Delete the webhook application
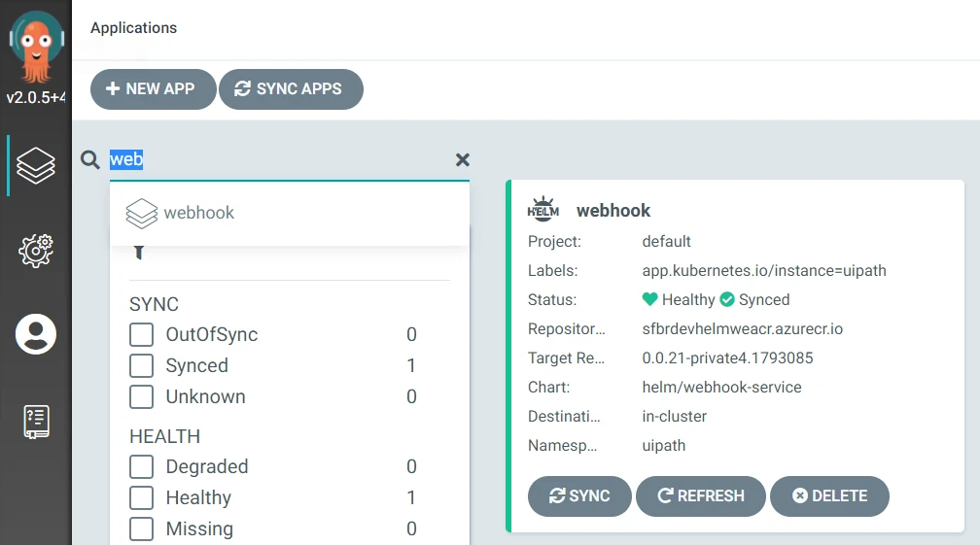 pyautogui.click(x=829, y=496)
